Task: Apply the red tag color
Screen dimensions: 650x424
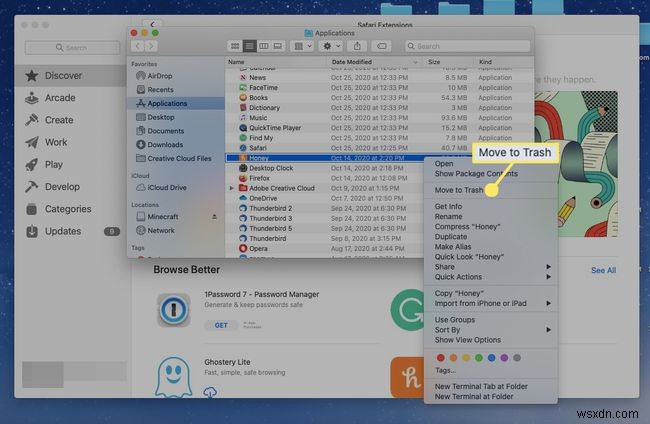Action: click(441, 358)
